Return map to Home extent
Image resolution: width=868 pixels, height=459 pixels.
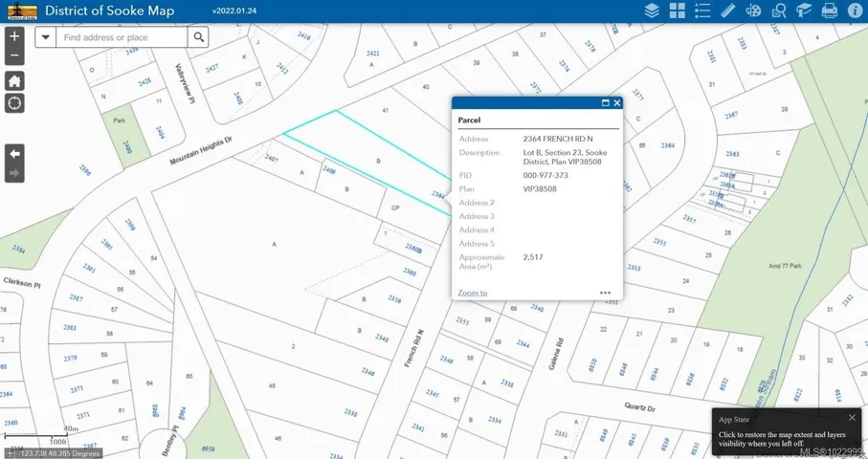point(14,80)
